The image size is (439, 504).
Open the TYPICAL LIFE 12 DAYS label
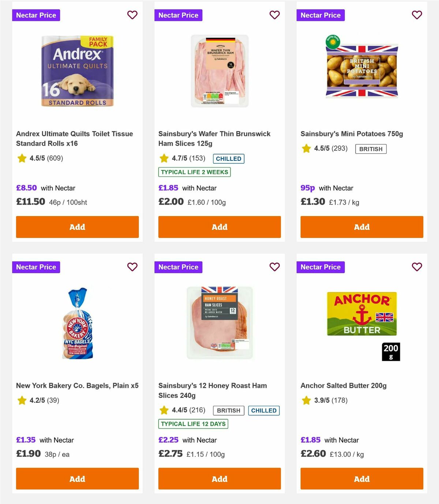(x=193, y=424)
